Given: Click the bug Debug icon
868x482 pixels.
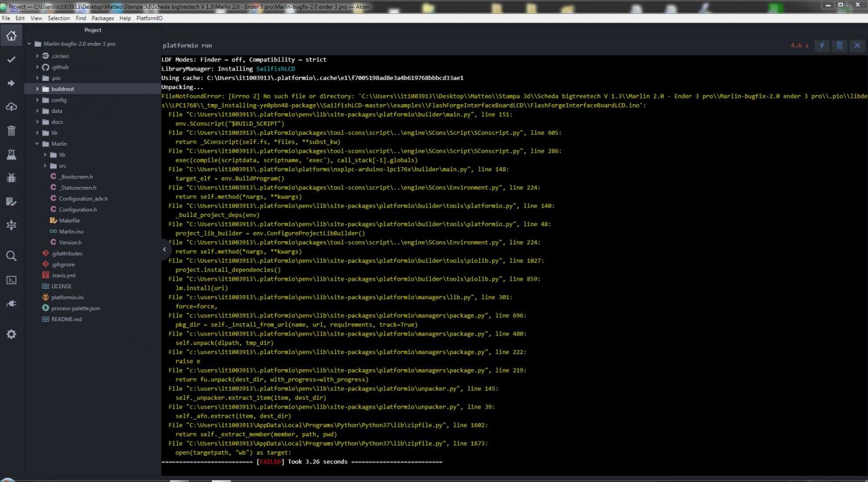Looking at the screenshot, I should pyautogui.click(x=11, y=178).
